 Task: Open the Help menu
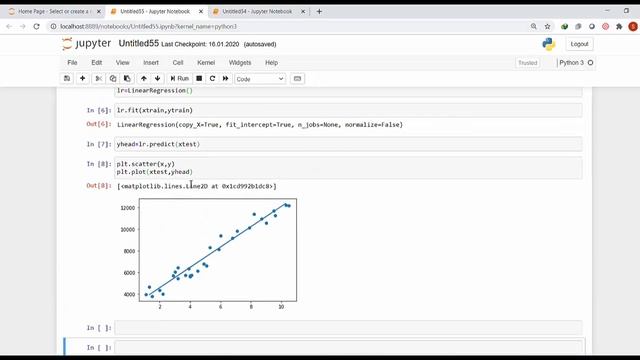pyautogui.click(x=271, y=62)
